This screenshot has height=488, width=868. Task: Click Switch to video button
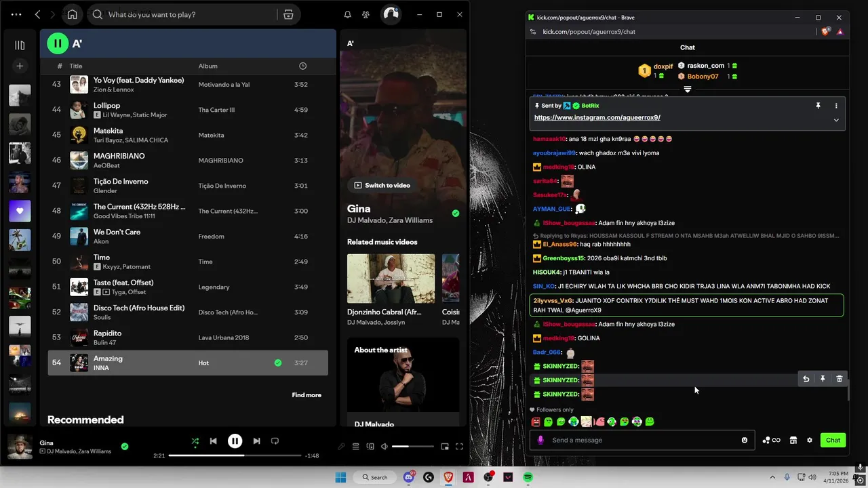pyautogui.click(x=382, y=185)
